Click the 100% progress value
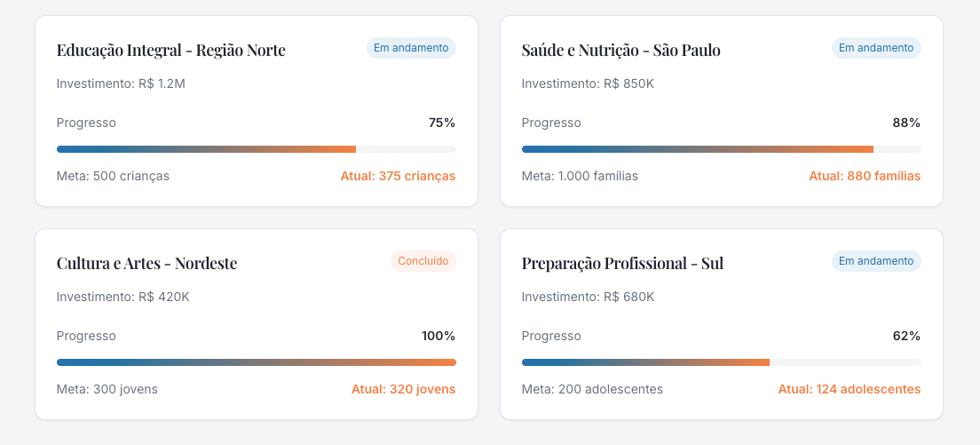Viewport: 980px width, 445px height. pyautogui.click(x=439, y=336)
